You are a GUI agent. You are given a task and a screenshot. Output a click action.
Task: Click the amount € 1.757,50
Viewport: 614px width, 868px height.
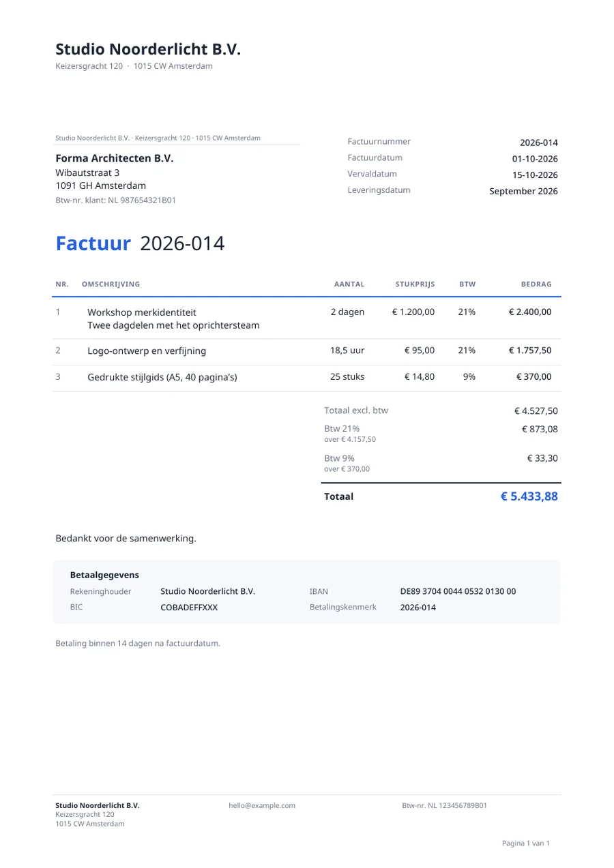[x=530, y=350]
